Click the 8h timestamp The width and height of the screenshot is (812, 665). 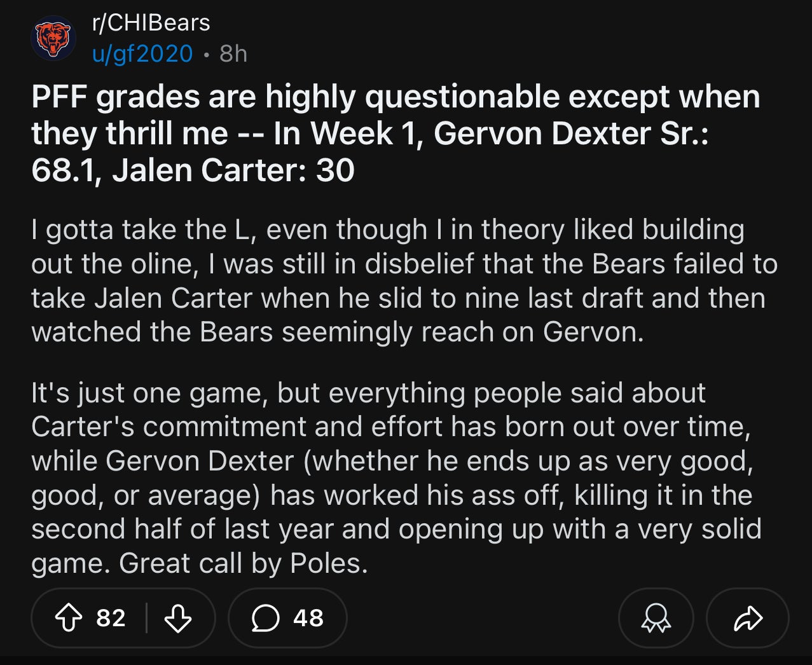[x=232, y=53]
